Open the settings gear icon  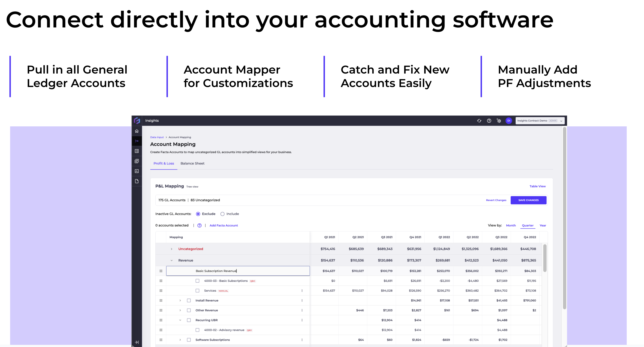499,121
